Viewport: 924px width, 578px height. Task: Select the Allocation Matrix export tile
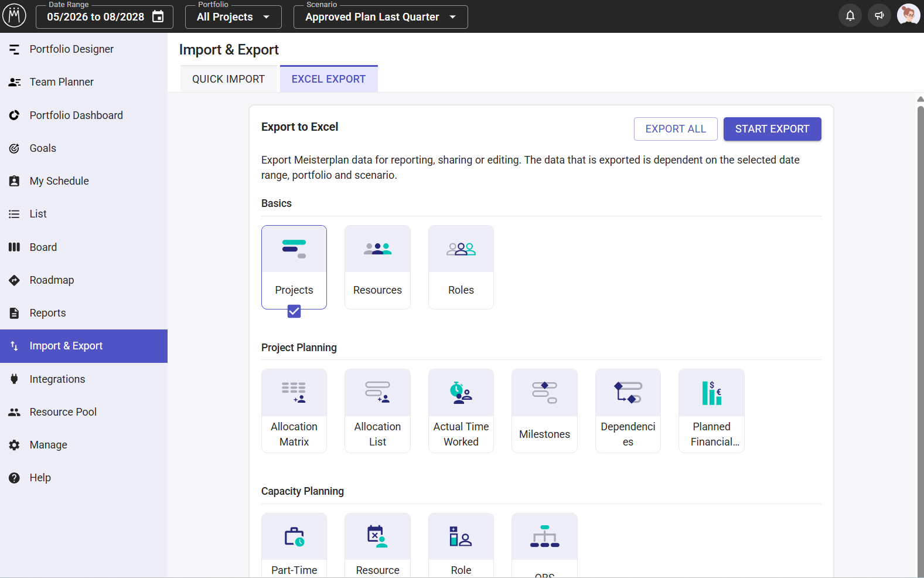[x=294, y=411]
